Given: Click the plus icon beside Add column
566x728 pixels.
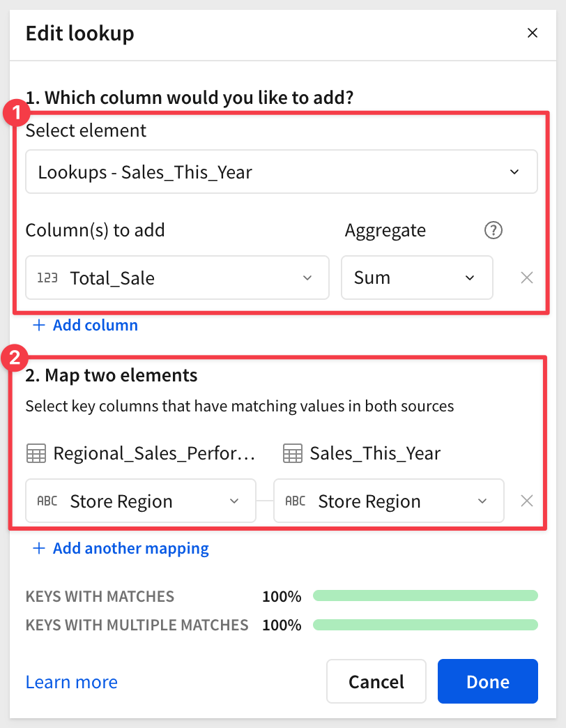Looking at the screenshot, I should (39, 325).
